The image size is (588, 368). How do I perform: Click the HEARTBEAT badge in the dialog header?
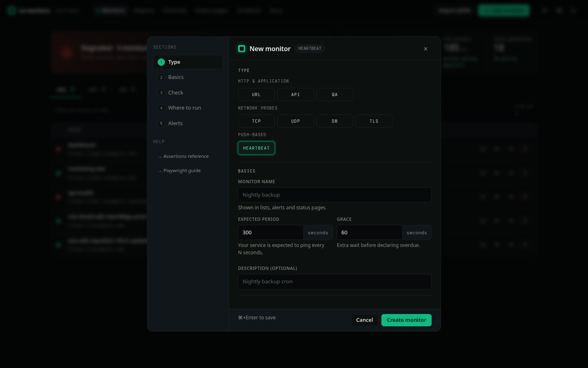(x=310, y=49)
